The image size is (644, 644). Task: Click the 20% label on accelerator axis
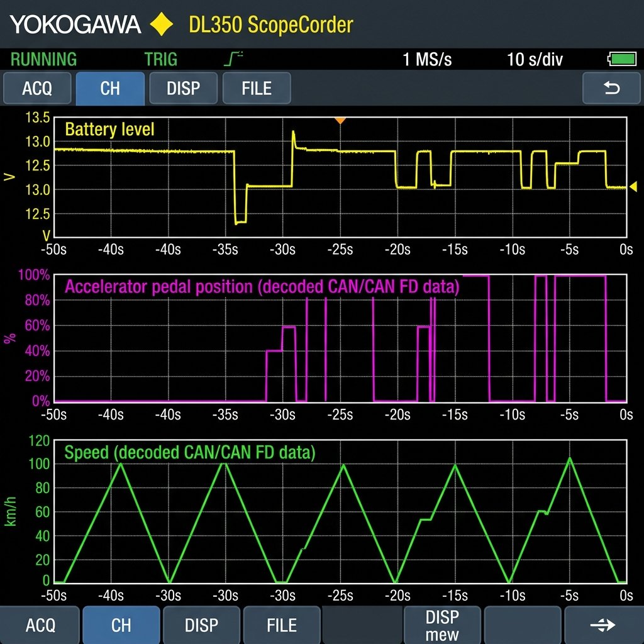tap(37, 376)
